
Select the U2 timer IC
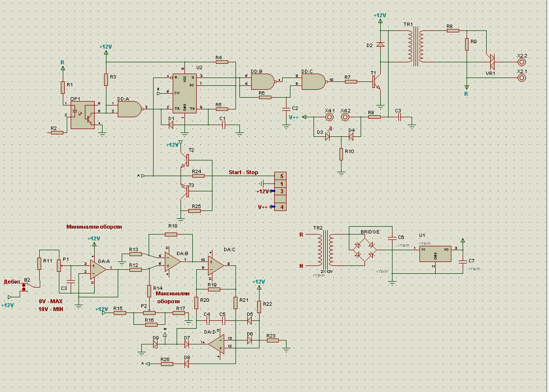pos(184,93)
